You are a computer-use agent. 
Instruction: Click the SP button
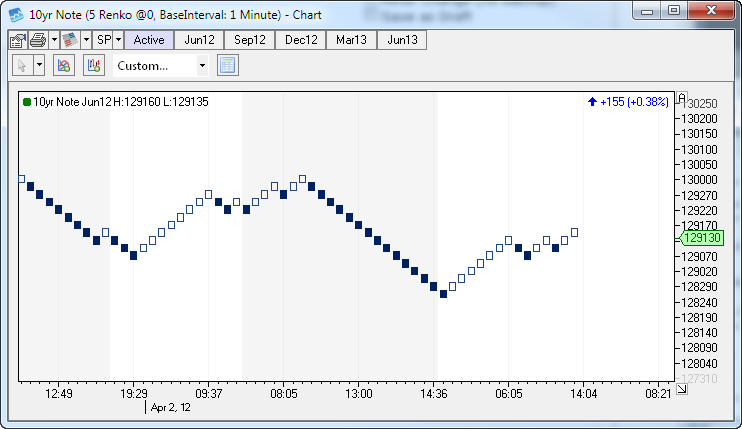pyautogui.click(x=102, y=40)
